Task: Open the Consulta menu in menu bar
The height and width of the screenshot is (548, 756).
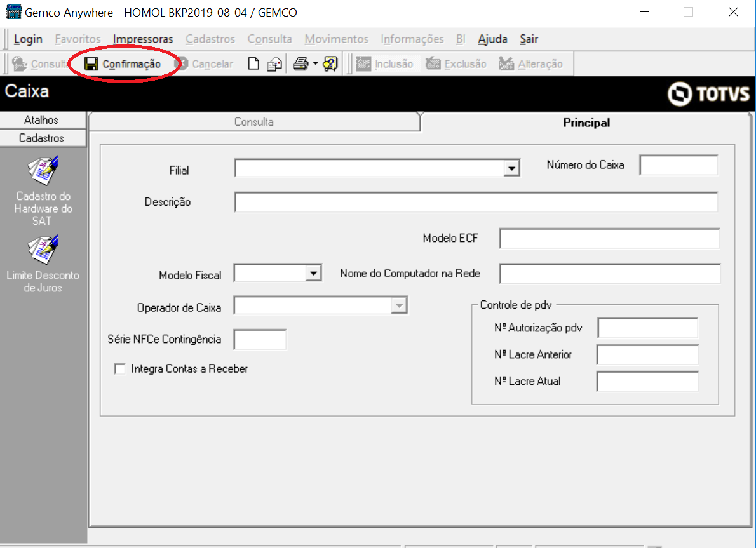Action: (x=269, y=39)
